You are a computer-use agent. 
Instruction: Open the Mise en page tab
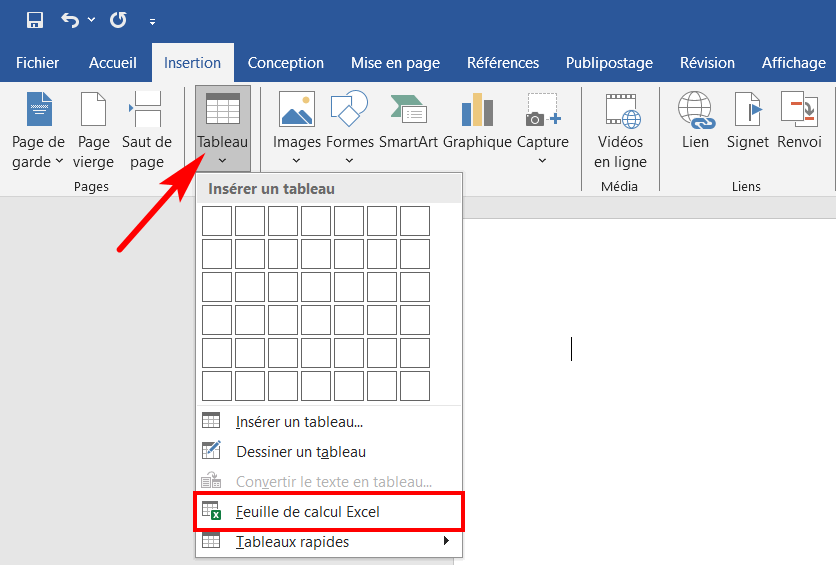pos(395,63)
